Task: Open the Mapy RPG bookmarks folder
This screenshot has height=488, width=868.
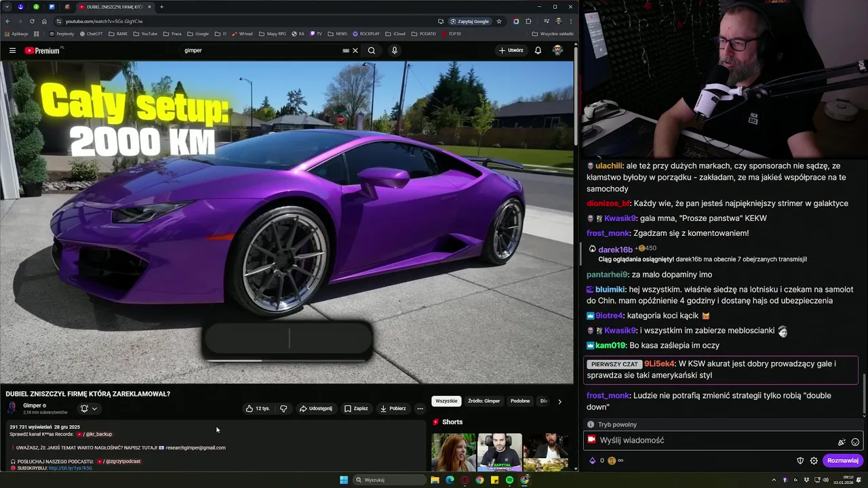Action: (273, 33)
